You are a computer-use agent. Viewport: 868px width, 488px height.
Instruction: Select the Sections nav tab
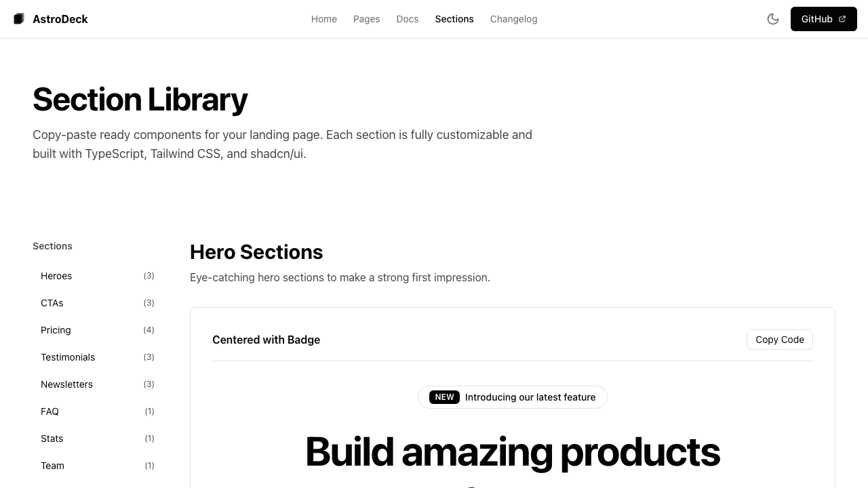[454, 19]
